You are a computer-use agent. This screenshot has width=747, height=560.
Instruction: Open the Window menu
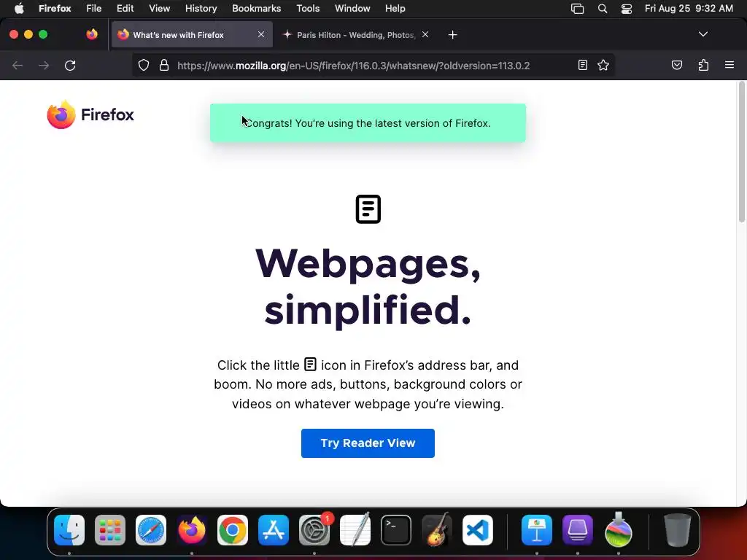[x=352, y=9]
